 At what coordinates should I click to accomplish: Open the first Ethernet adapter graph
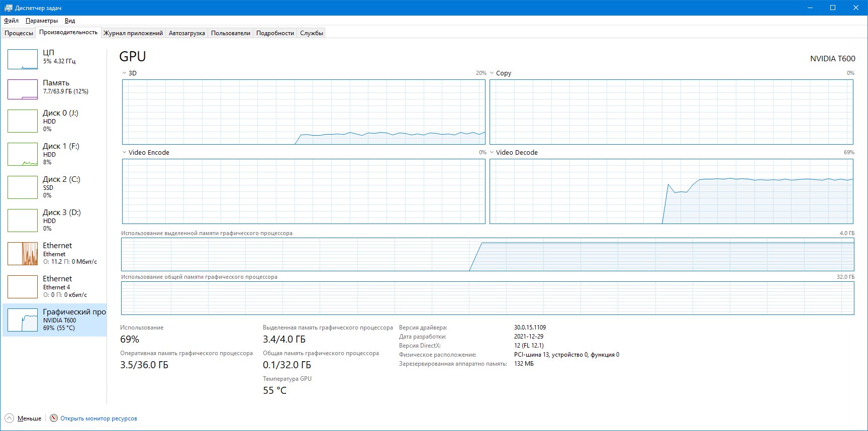point(23,253)
